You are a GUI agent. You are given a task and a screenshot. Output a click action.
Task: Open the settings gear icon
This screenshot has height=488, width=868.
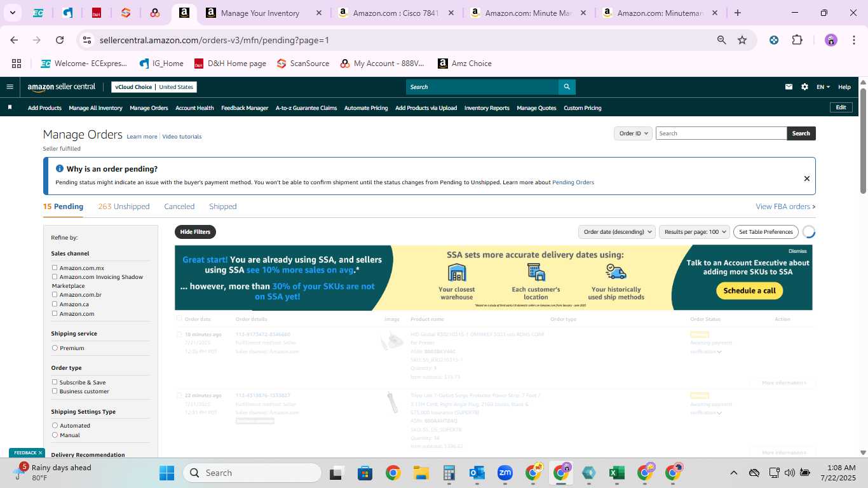click(804, 87)
